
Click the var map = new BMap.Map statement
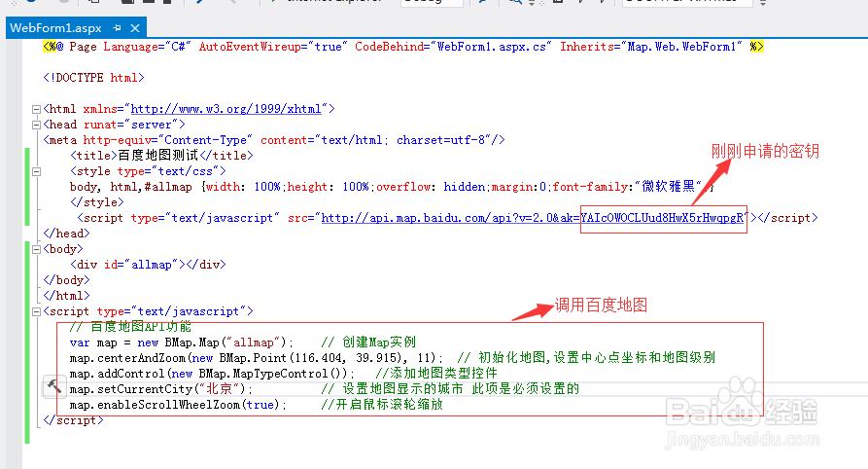[x=182, y=343]
